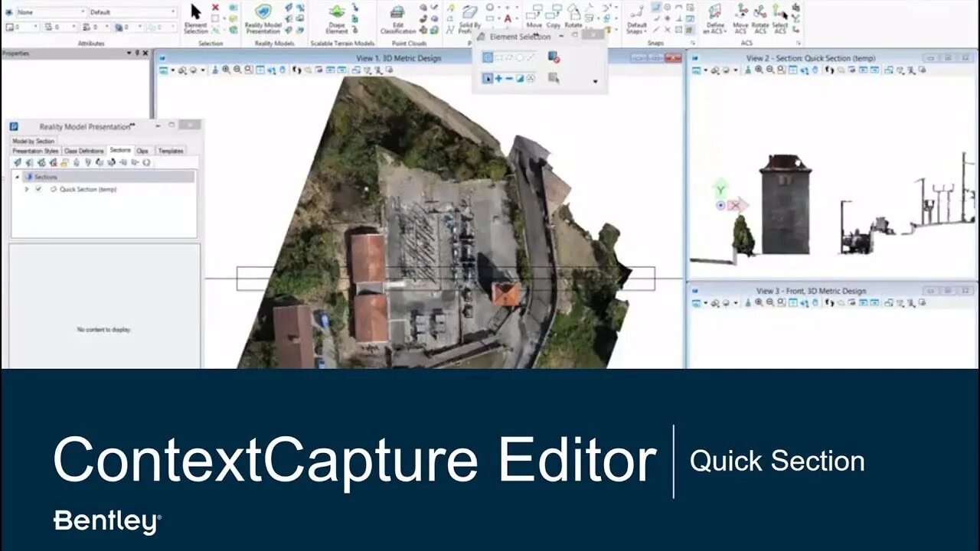The height and width of the screenshot is (551, 980).
Task: Activate the Move tool in ribbon
Action: pyautogui.click(x=534, y=17)
